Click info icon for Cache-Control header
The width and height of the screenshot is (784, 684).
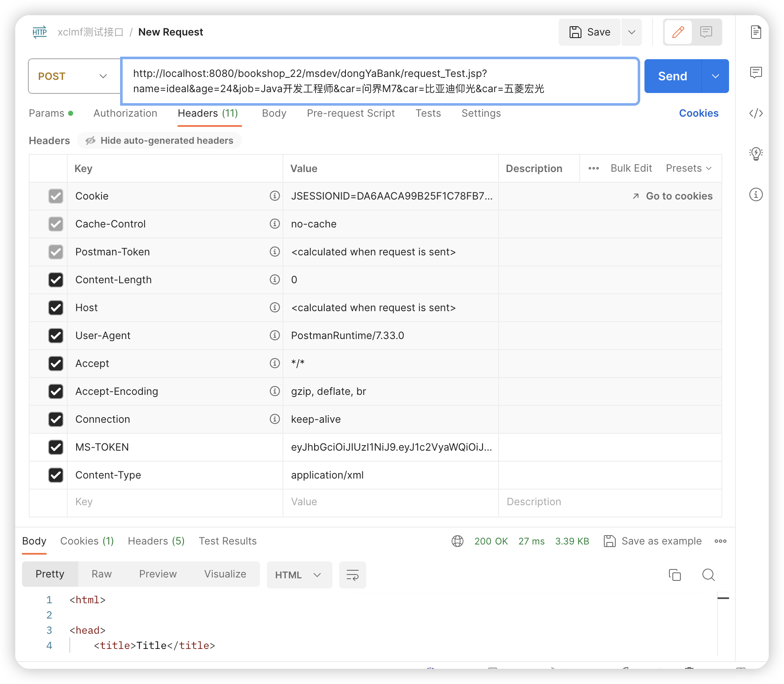[x=275, y=224]
